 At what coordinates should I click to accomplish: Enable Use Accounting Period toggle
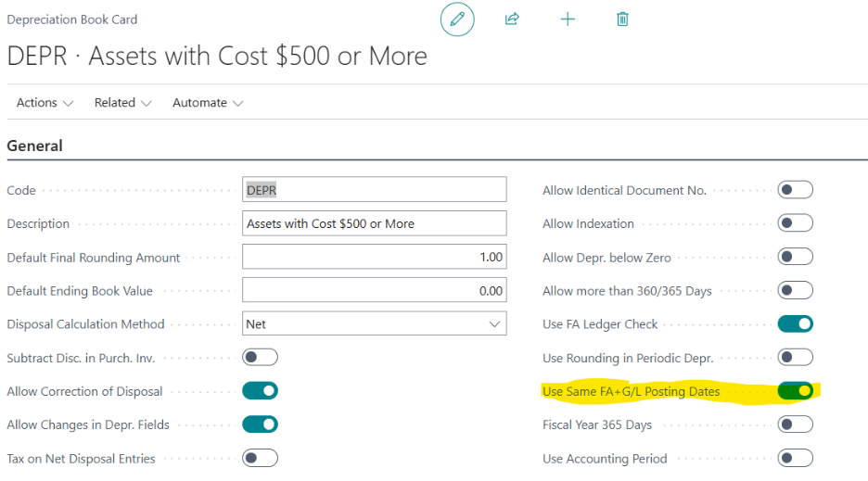tap(795, 458)
